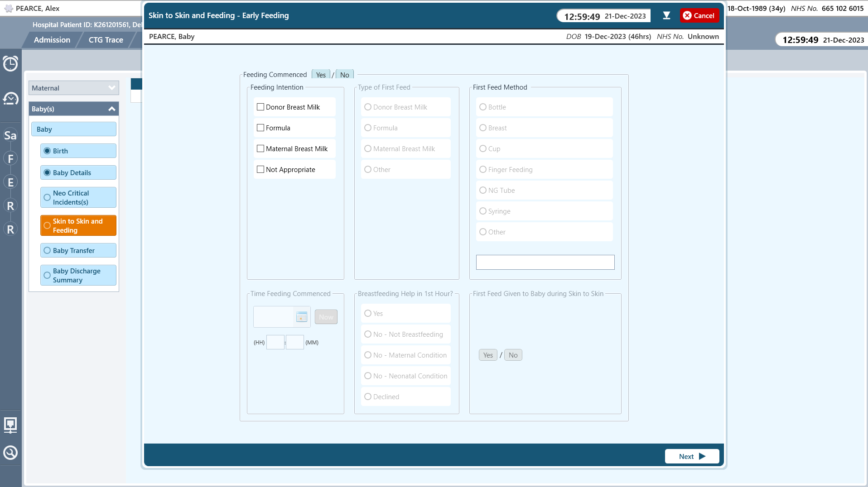Select No - Maternal Condition option
The height and width of the screenshot is (487, 868).
405,355
